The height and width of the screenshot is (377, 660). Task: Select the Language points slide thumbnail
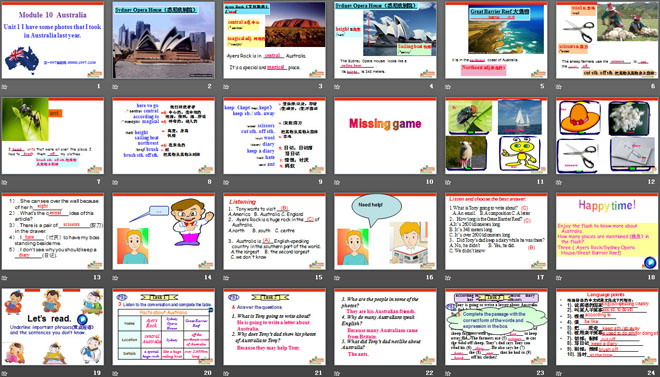click(x=607, y=327)
